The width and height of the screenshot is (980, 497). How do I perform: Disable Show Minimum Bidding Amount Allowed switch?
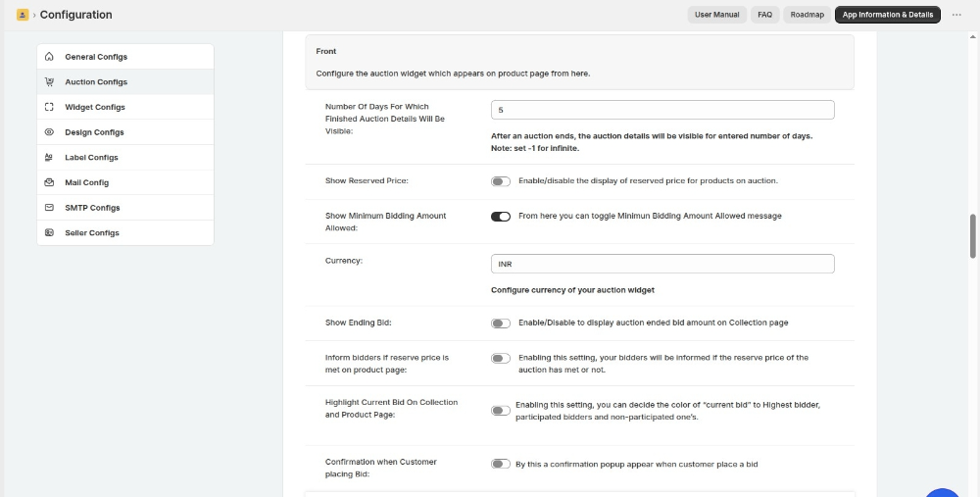coord(501,217)
